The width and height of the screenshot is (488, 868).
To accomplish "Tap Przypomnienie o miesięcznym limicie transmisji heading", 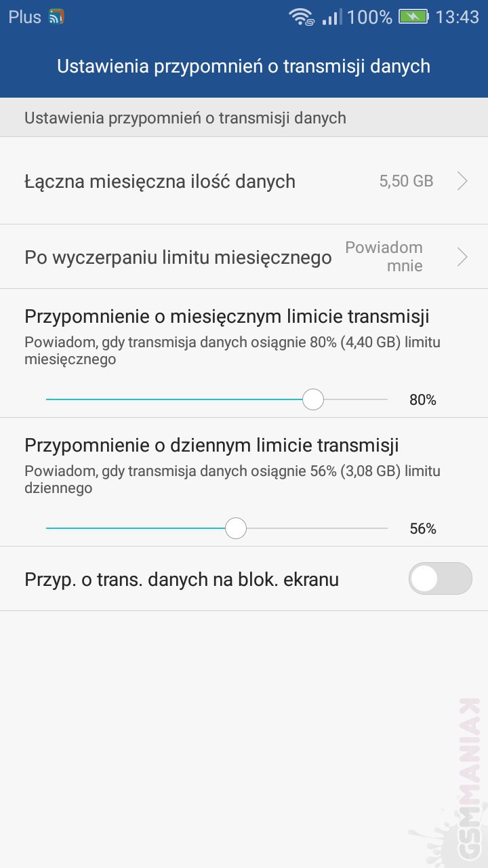I will (227, 317).
